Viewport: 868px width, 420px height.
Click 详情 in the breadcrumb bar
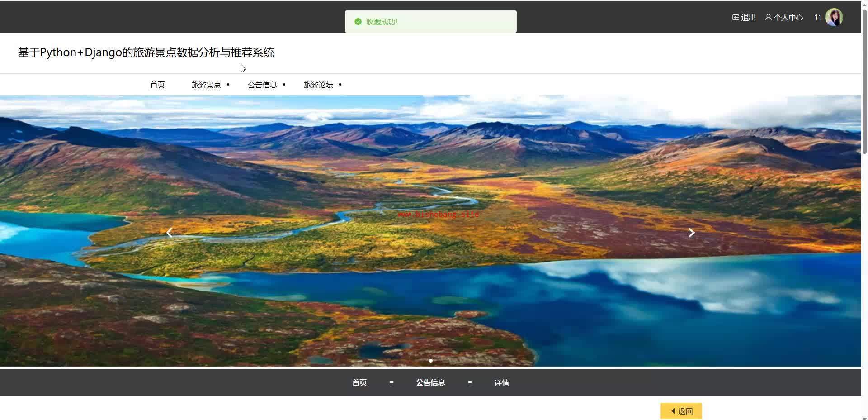(501, 382)
